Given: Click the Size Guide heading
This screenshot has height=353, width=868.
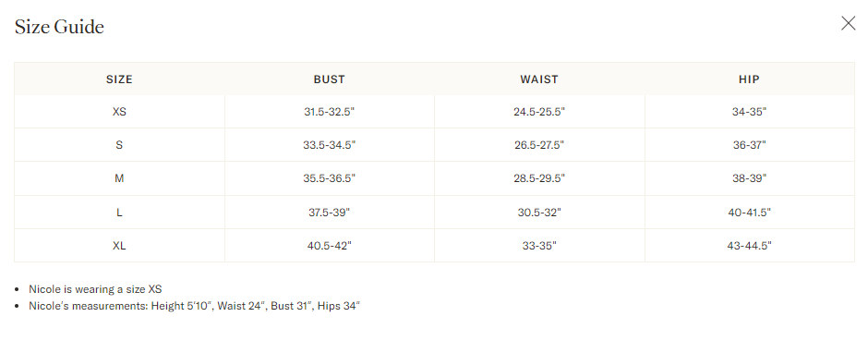Looking at the screenshot, I should click(59, 27).
